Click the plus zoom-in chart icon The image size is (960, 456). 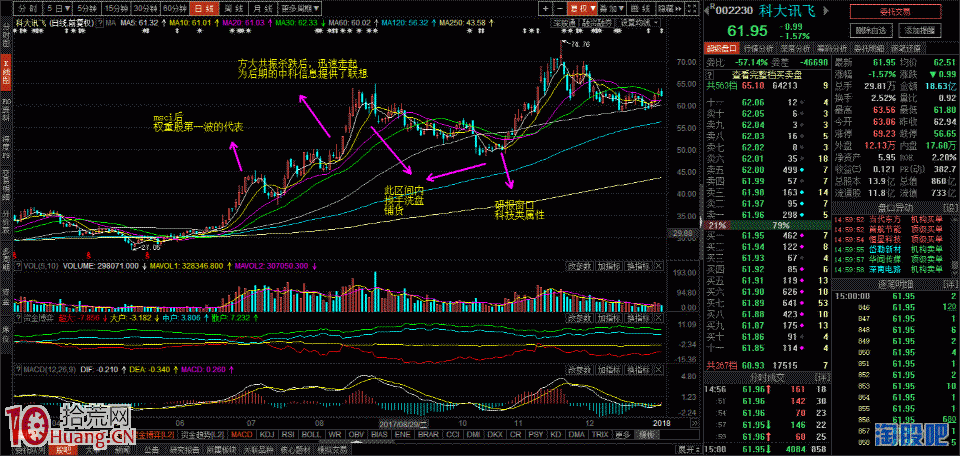tap(546, 9)
